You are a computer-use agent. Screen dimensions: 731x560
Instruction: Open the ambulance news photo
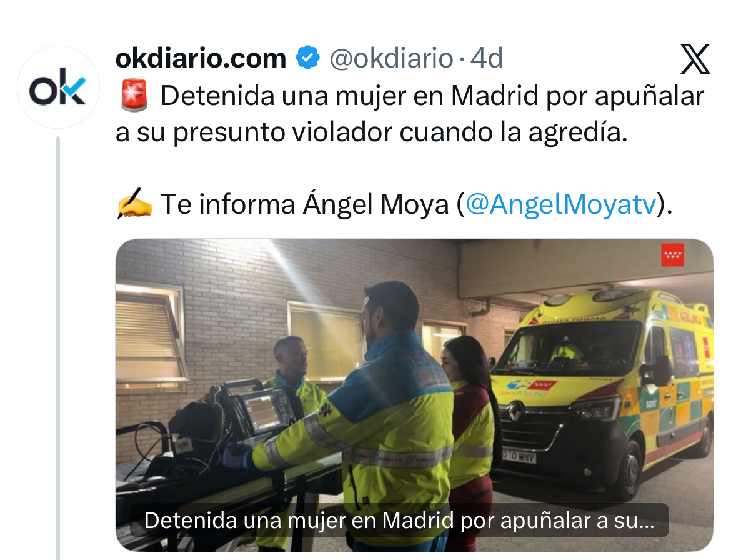click(414, 395)
